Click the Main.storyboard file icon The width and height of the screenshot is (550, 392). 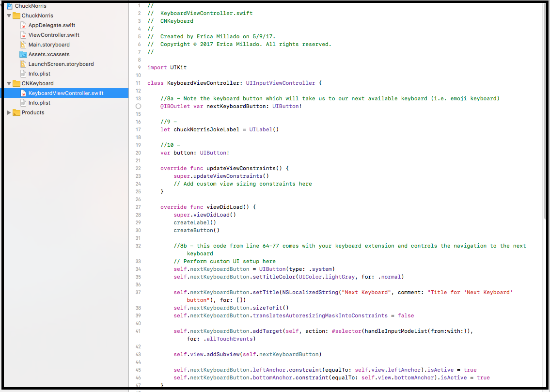tap(23, 45)
